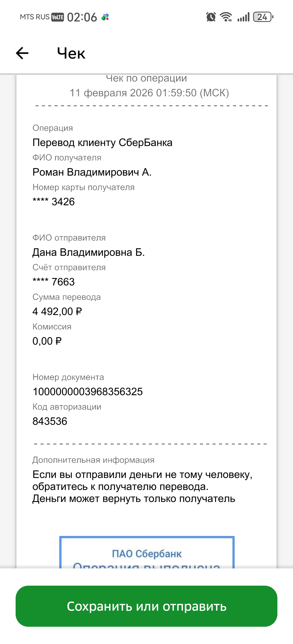Image resolution: width=293 pixels, height=644 pixels.
Task: Tap the VoLTE status badge
Action: [x=57, y=17]
